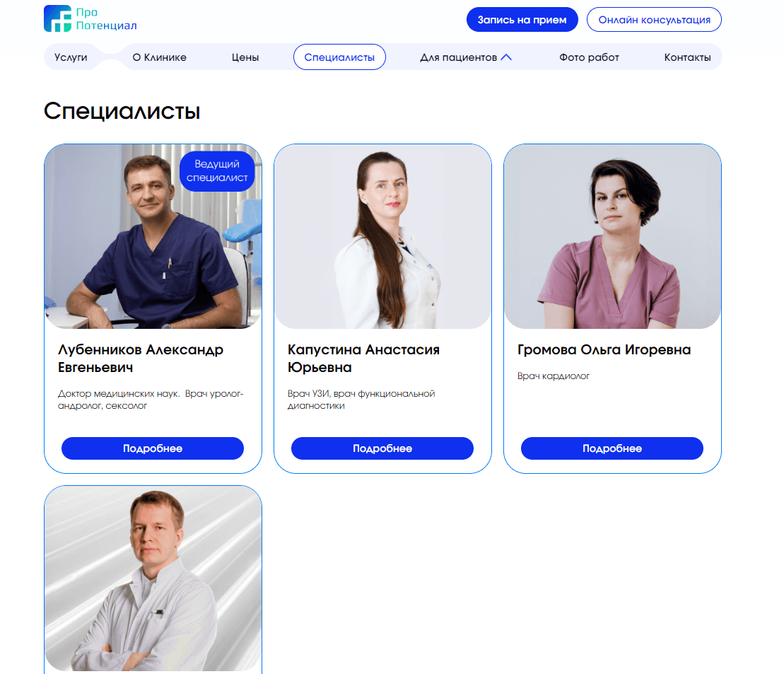
Task: Open the Услуги menu item
Action: (71, 57)
